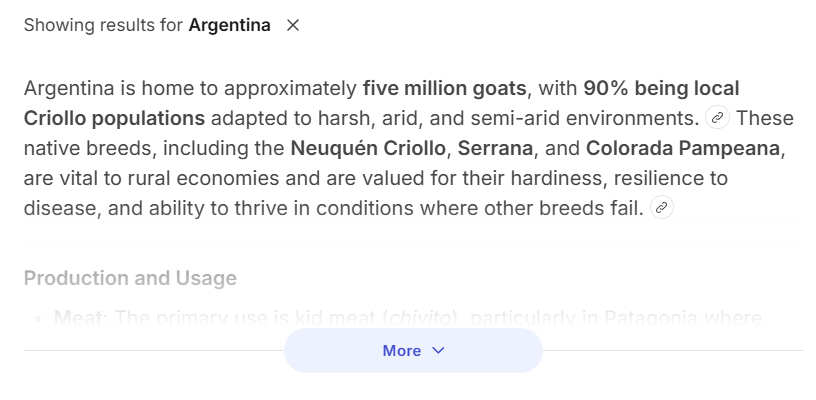The width and height of the screenshot is (816, 400).
Task: Click the "Showing results for" label
Action: (103, 26)
